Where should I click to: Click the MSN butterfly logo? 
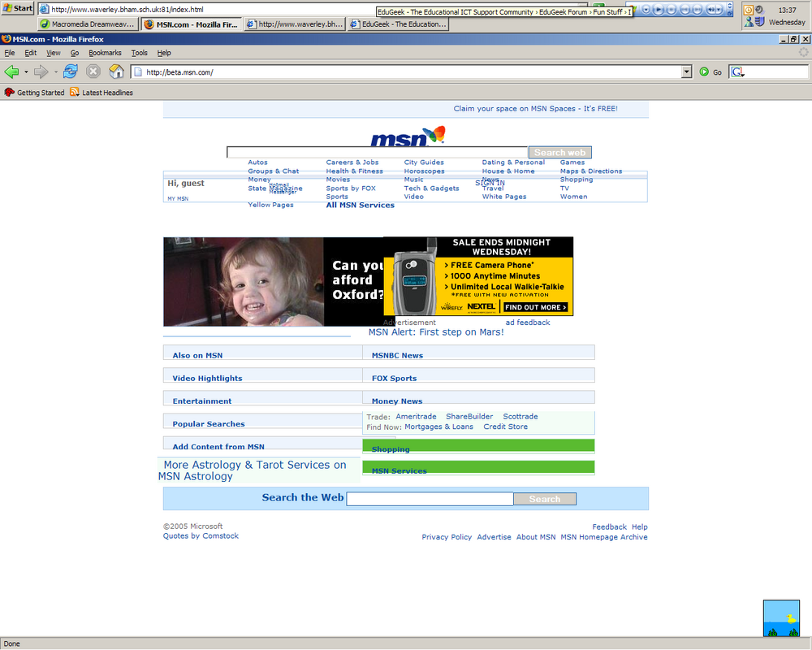408,136
